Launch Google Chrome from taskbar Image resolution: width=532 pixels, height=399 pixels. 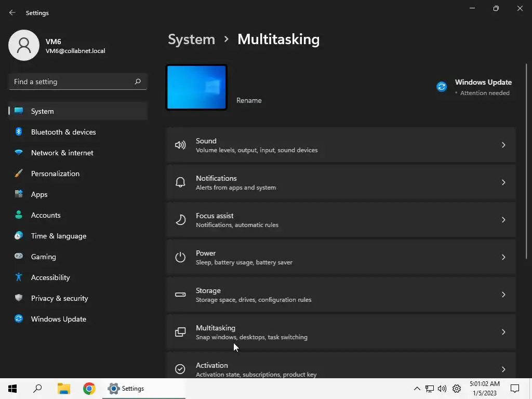(89, 389)
